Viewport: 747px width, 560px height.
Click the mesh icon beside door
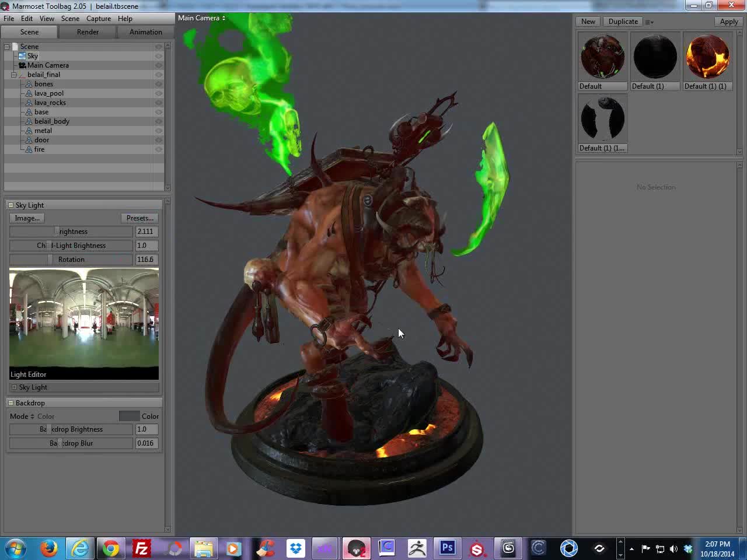coord(29,140)
